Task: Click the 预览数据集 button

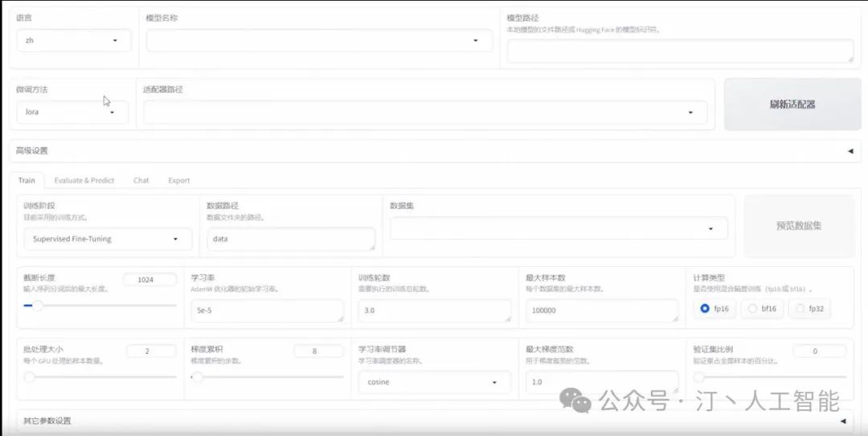Action: pos(799,226)
